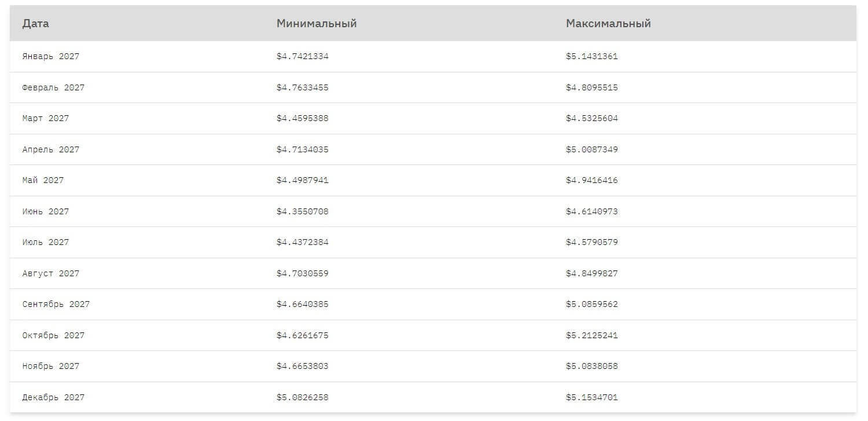
Task: Click the "Минимальный" column header
Action: coord(317,24)
